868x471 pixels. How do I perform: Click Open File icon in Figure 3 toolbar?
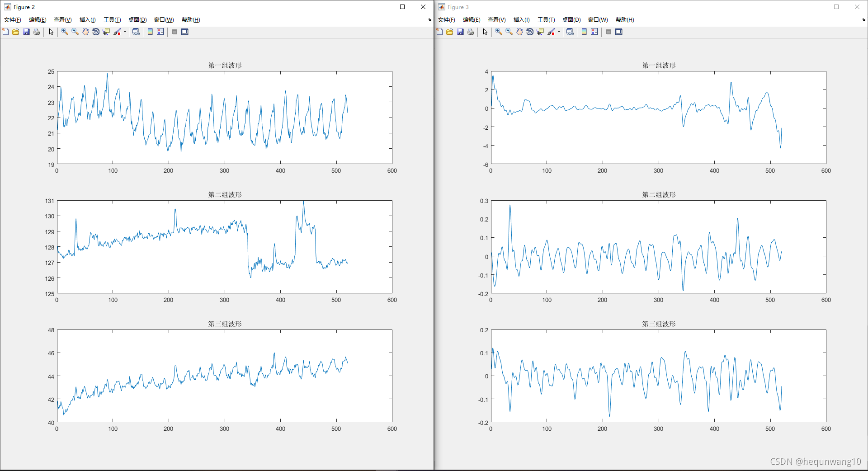click(x=450, y=32)
